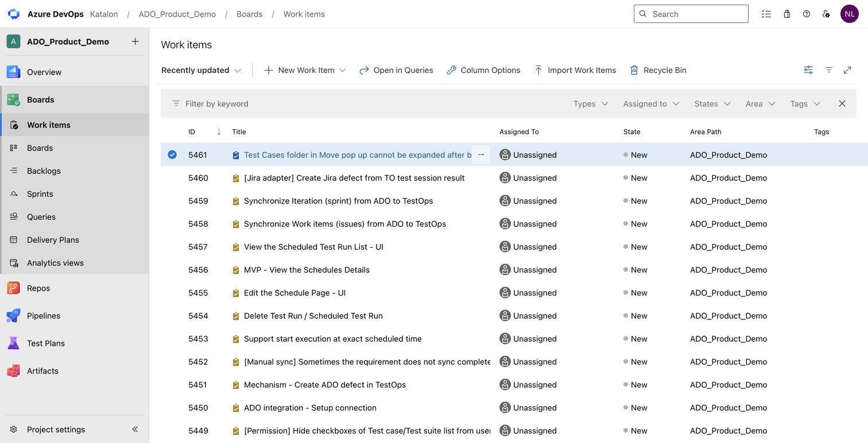This screenshot has height=443, width=868.
Task: Click ADO_Product_Demo breadcrumb link
Action: coord(177,14)
